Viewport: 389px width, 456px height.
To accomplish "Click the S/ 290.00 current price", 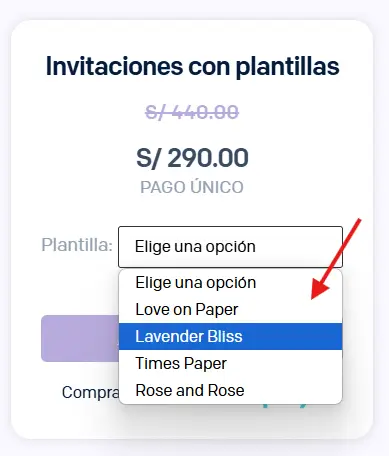I will click(x=192, y=158).
